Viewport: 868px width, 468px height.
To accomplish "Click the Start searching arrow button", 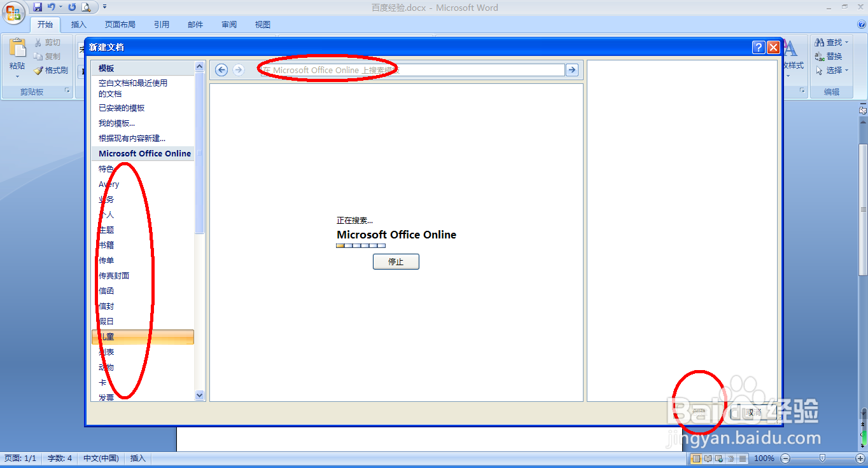I will pyautogui.click(x=572, y=70).
